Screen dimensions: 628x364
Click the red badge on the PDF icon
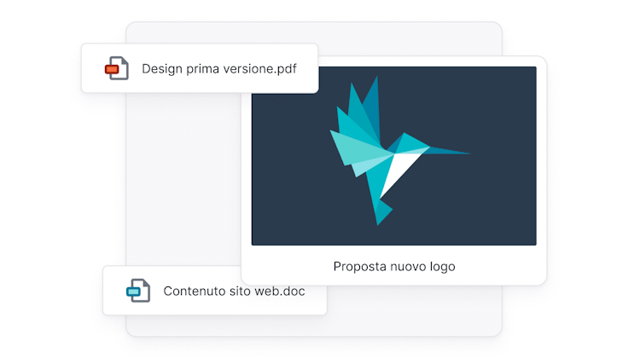pyautogui.click(x=112, y=70)
